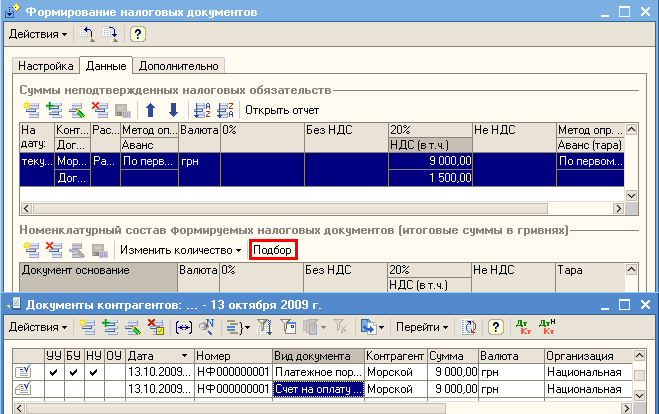Click the sort descending Z-A icon
659x414 pixels.
click(223, 110)
